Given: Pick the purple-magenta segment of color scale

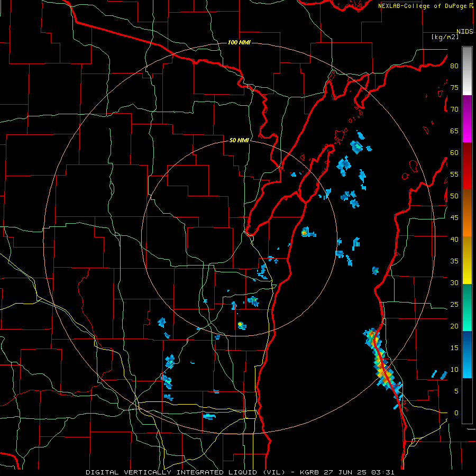Looking at the screenshot, I should tap(467, 118).
